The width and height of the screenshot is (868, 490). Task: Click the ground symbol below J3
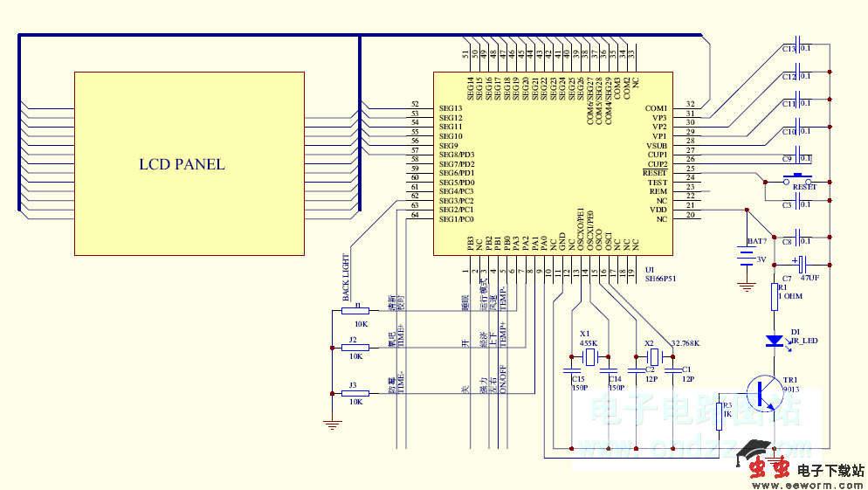[x=331, y=424]
